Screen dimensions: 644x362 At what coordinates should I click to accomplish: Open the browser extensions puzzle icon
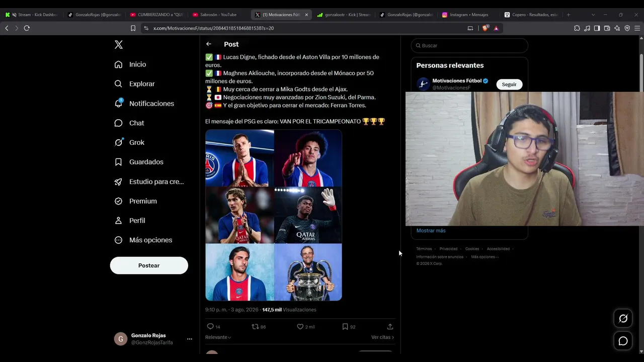coord(577,28)
